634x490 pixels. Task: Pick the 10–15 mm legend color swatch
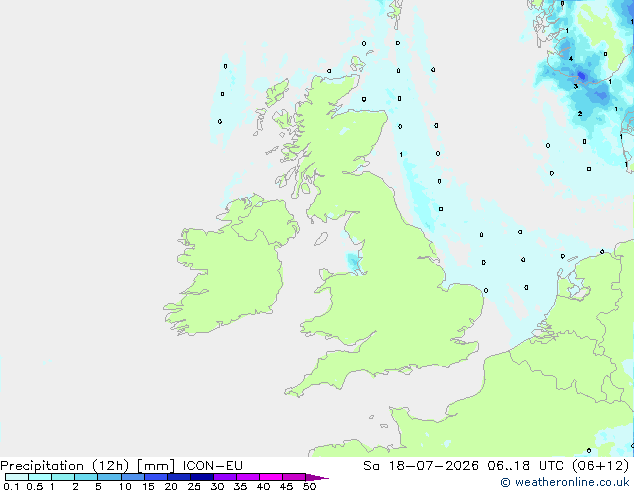coord(132,477)
